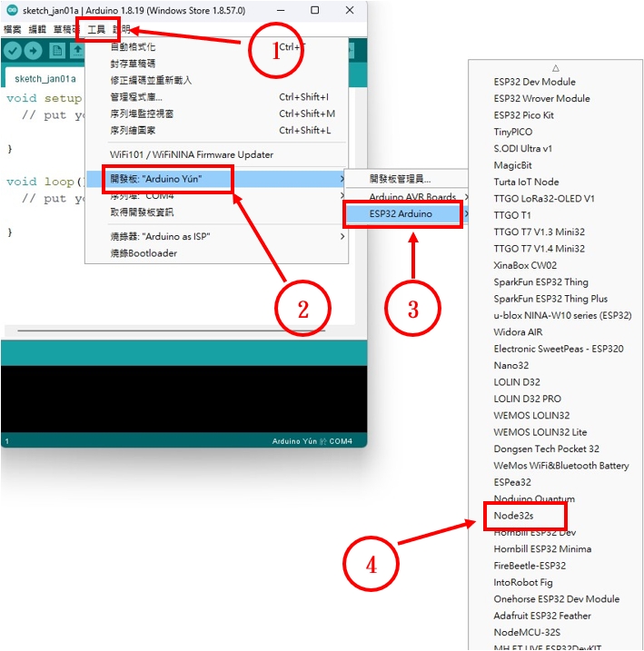Select SparkFun ESP32 Thing Plus board
This screenshot has height=651, width=644.
556,299
